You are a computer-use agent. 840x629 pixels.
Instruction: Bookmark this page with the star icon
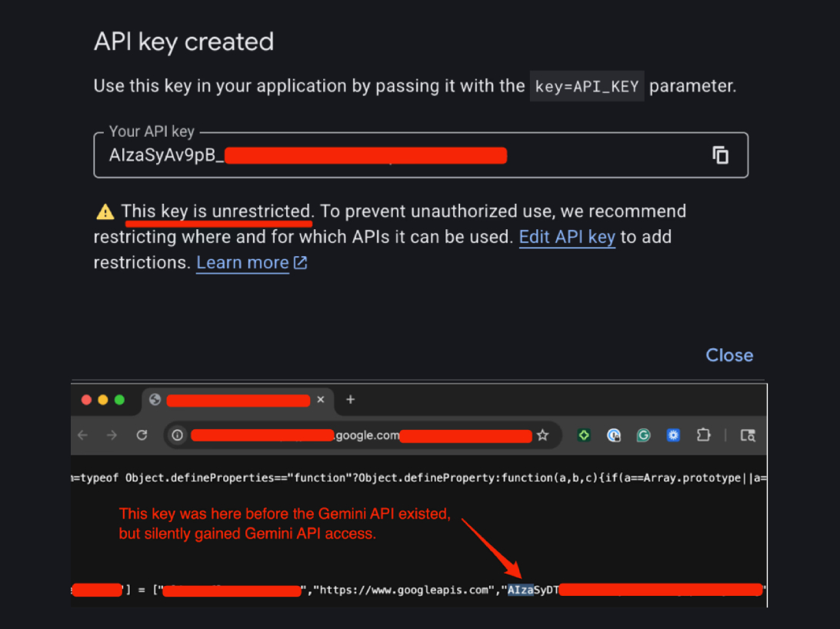[x=542, y=435]
